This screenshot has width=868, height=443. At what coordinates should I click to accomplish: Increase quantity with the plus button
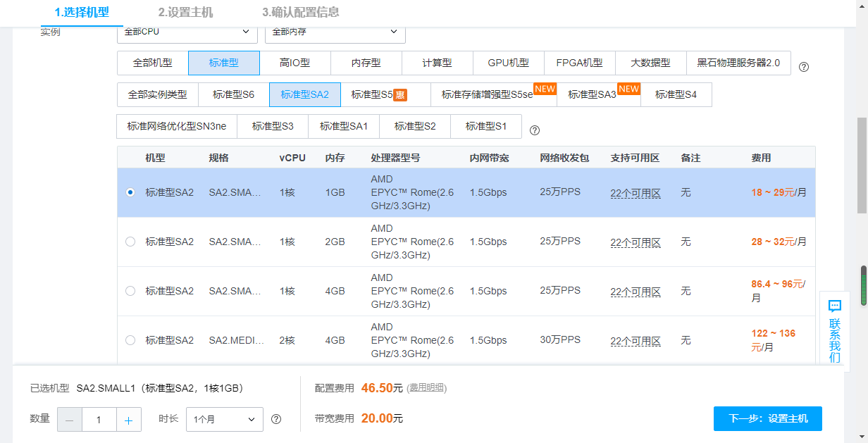(128, 420)
